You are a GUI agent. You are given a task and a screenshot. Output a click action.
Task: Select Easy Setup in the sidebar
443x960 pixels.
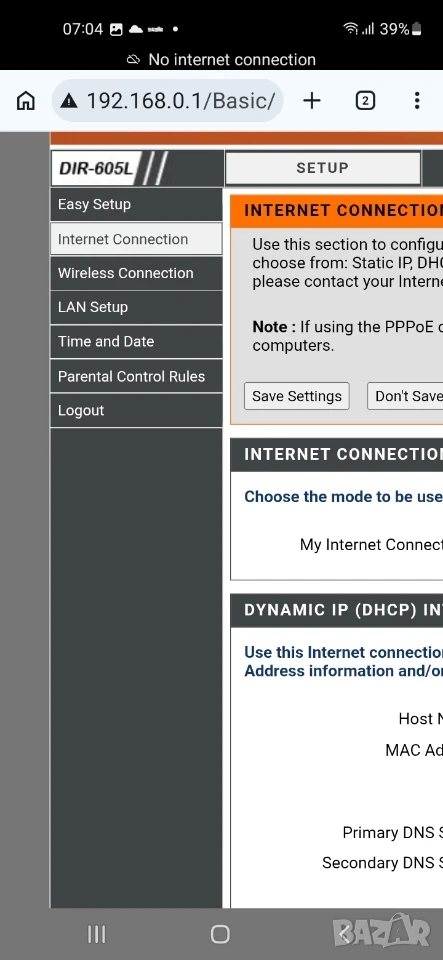(136, 204)
